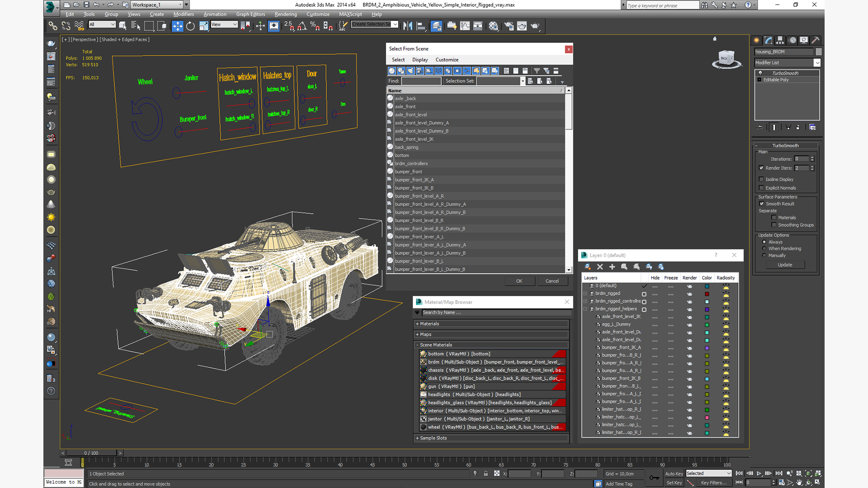868x488 pixels.
Task: Click Cancel in Select From Scene dialog
Action: coord(552,281)
